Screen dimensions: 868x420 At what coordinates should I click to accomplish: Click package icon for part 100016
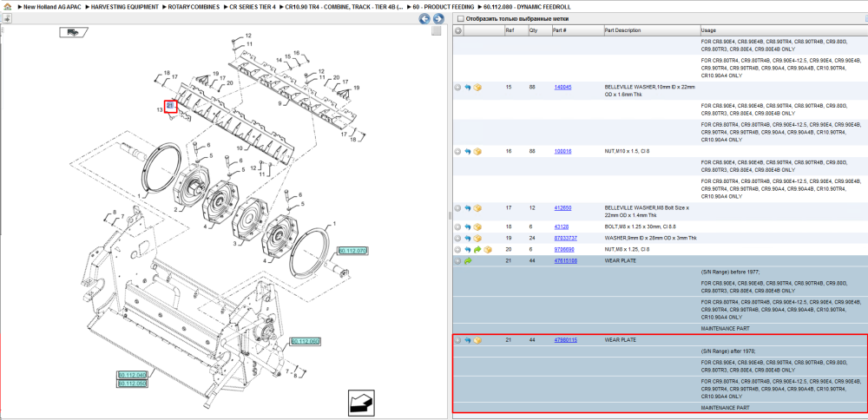pos(477,151)
